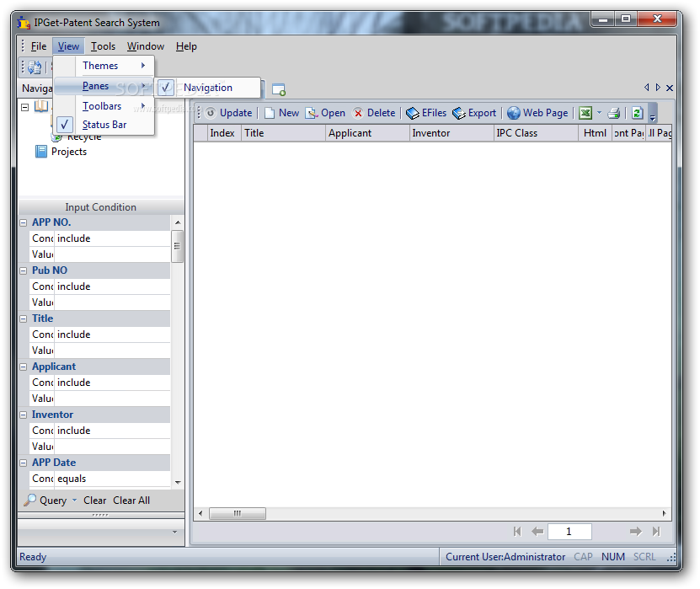Go to last page arrow
Image resolution: width=700 pixels, height=589 pixels.
656,532
